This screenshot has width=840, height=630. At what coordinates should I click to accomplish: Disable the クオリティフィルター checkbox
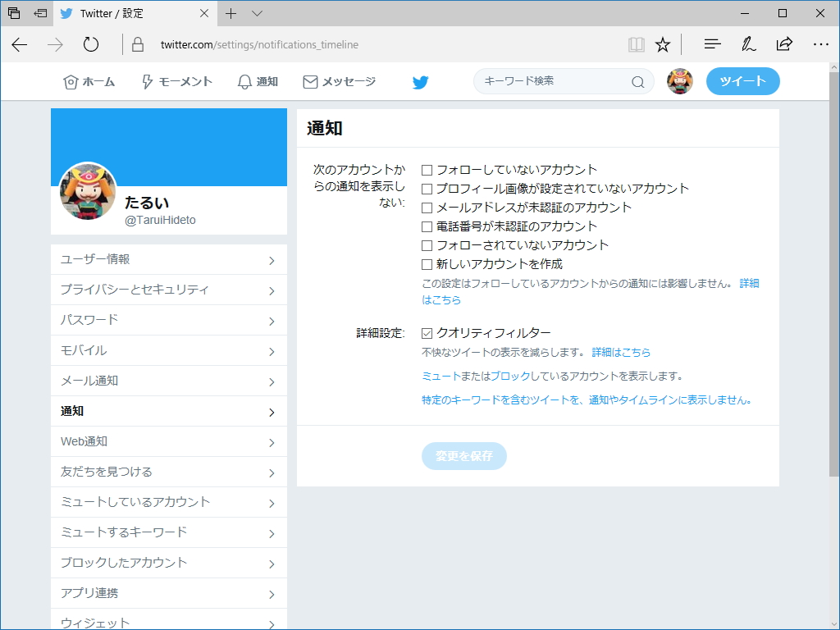426,332
